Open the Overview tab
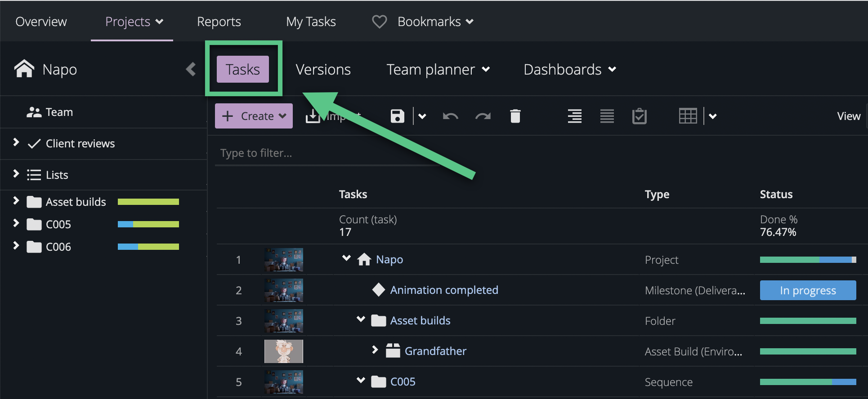 tap(41, 22)
